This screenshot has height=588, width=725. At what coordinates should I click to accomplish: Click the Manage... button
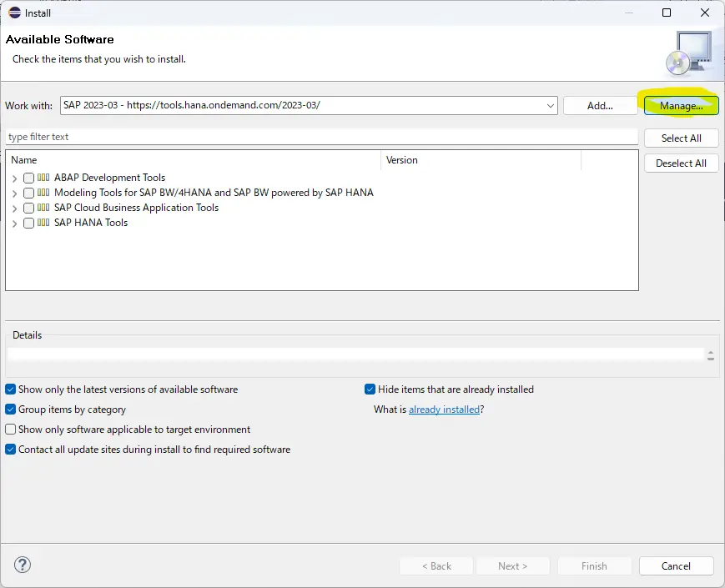[681, 105]
